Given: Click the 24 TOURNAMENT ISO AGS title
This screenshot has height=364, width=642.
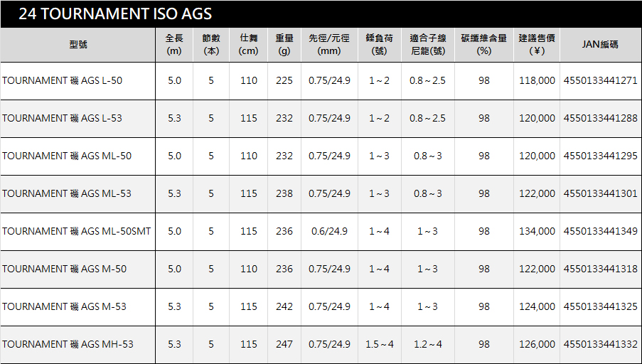Looking at the screenshot, I should click(x=115, y=14).
